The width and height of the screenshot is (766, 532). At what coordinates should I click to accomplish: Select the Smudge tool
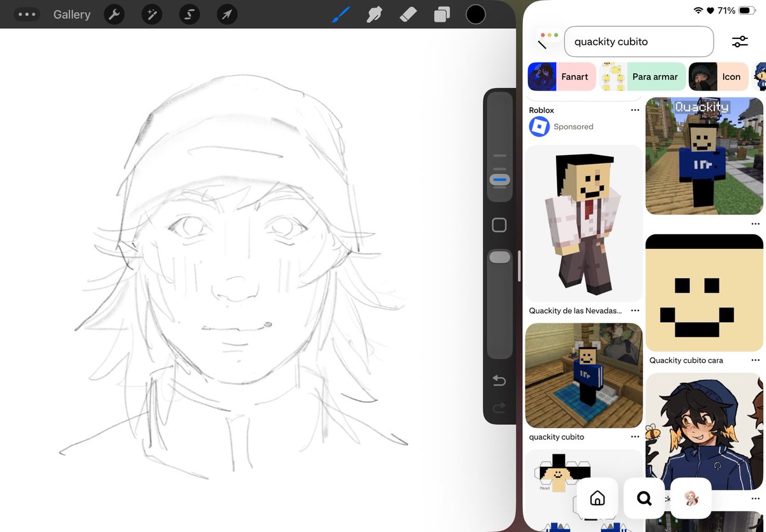point(375,14)
